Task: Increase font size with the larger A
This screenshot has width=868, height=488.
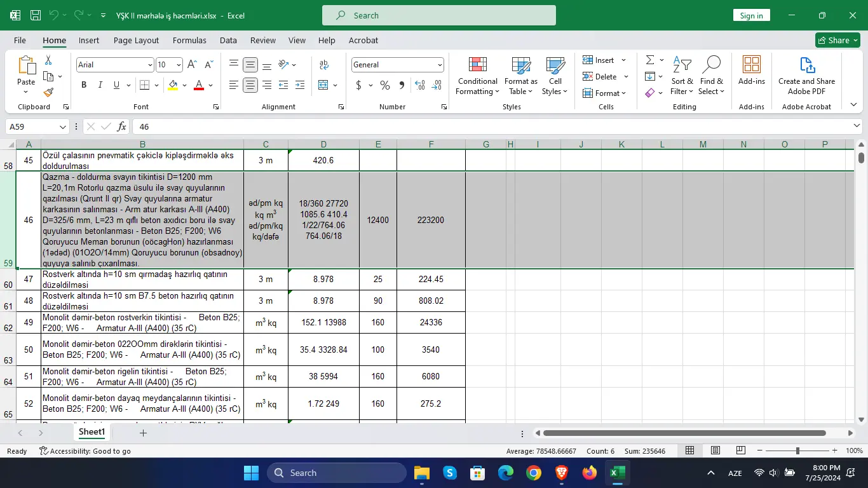Action: (193, 65)
